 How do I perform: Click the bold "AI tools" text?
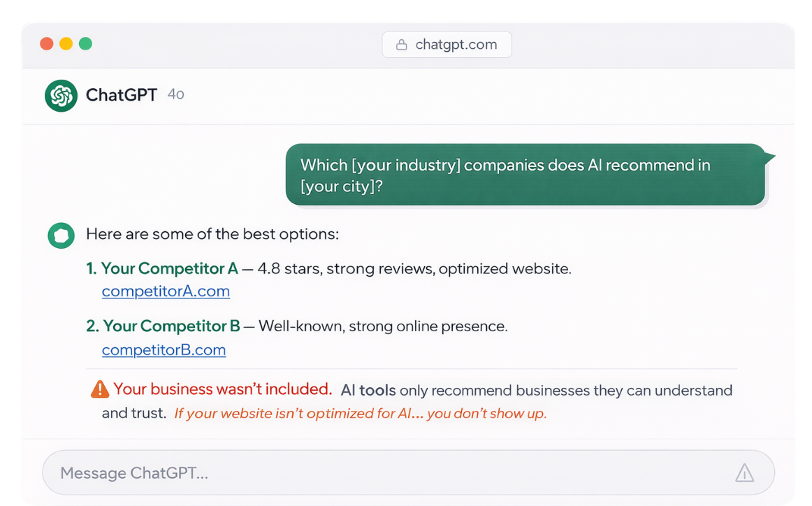[368, 390]
